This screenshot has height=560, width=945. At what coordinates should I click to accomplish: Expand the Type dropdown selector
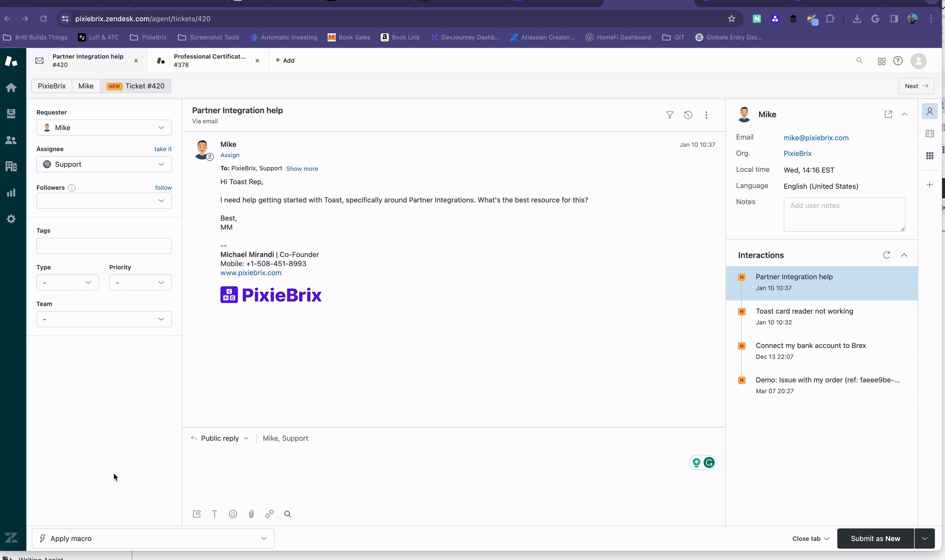(x=67, y=282)
